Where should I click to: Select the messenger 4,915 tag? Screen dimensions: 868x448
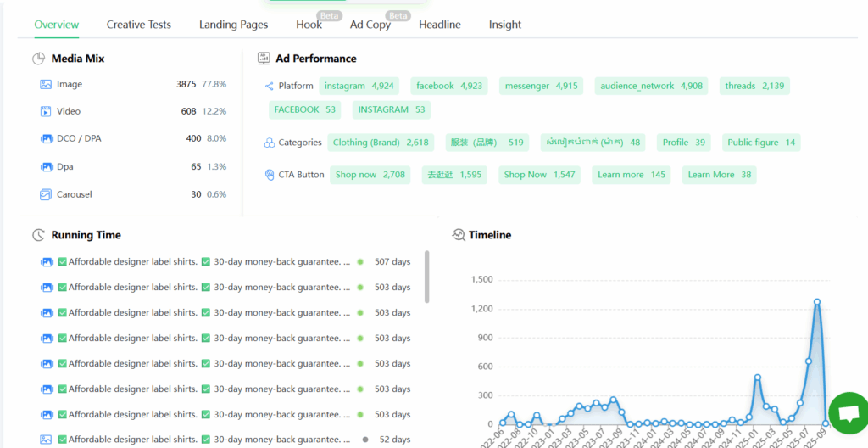coord(542,86)
